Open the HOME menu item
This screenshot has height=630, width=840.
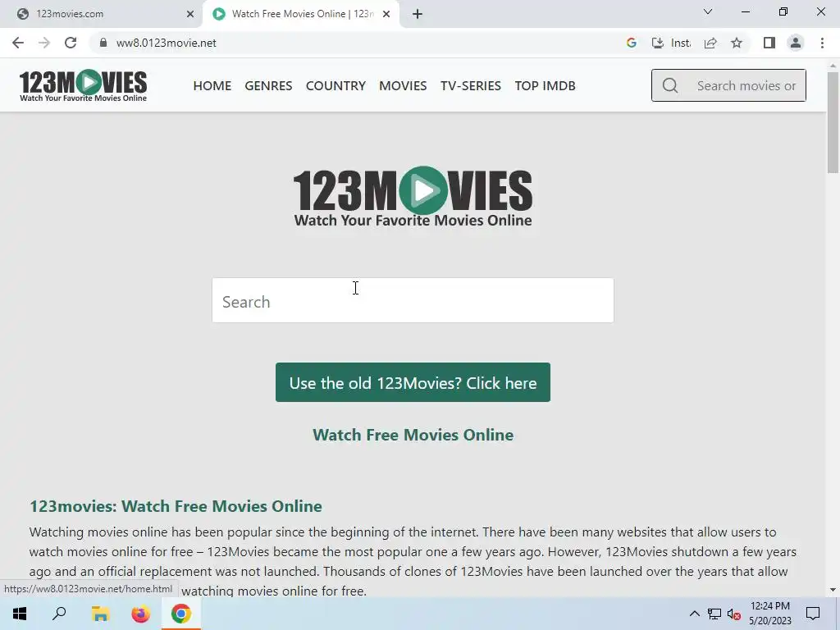click(212, 85)
